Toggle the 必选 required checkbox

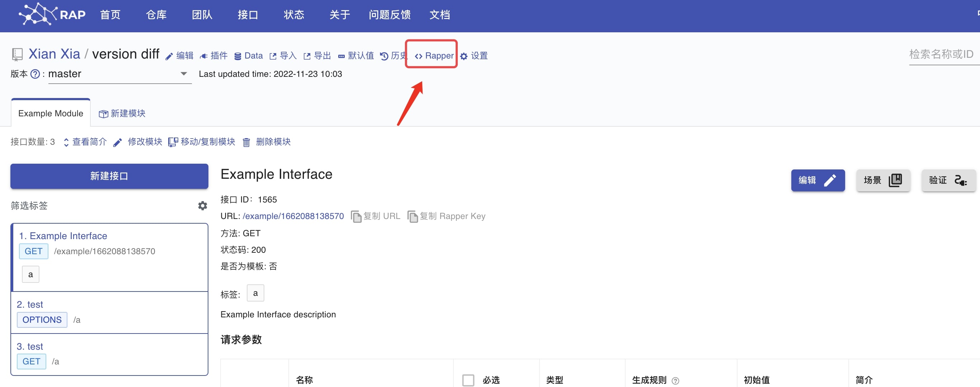(468, 380)
